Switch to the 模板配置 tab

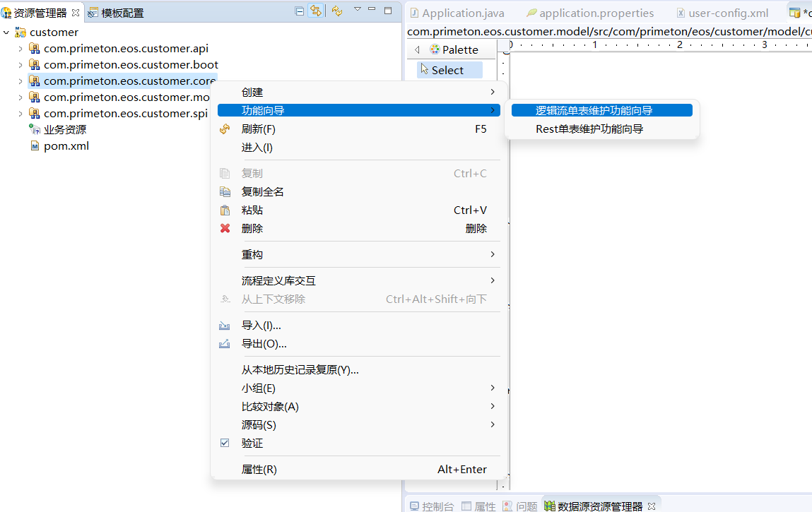click(x=122, y=12)
